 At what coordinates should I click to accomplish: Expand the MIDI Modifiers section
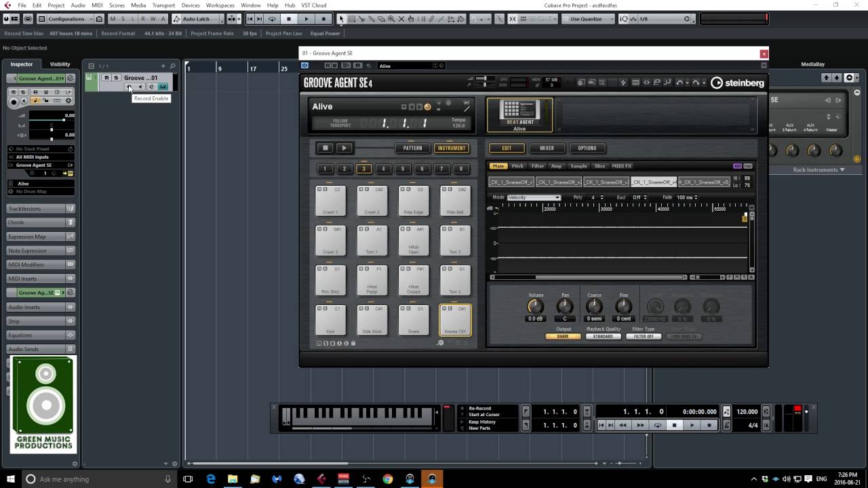pos(41,264)
